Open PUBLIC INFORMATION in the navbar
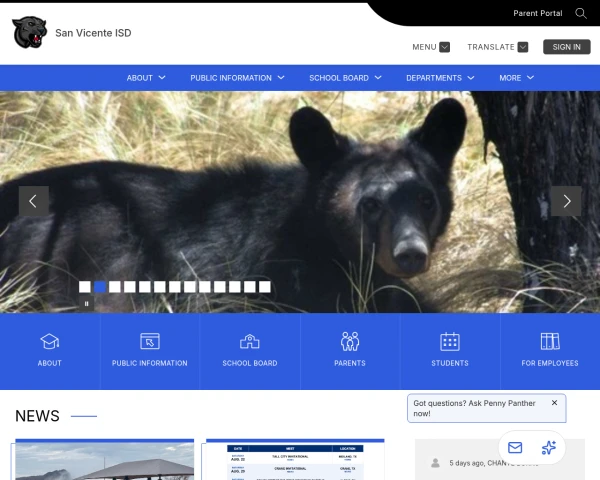 (231, 78)
